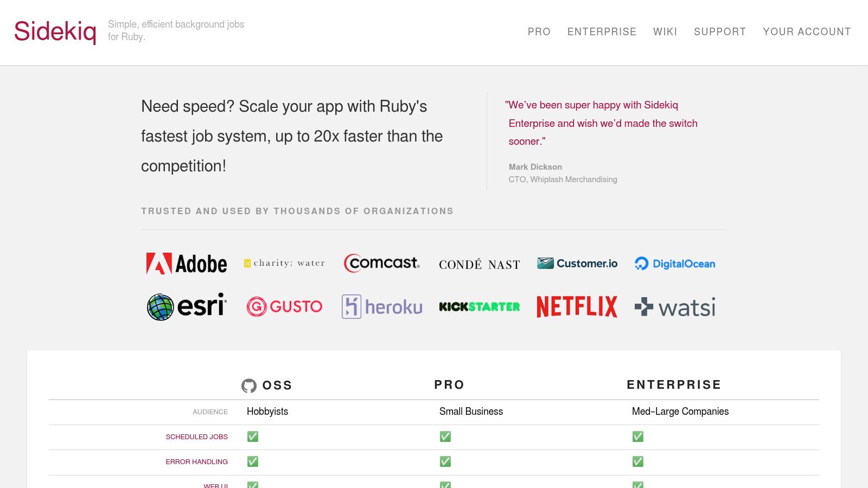Click the GitHub icon beside OSS
The image size is (868, 488).
pos(249,386)
